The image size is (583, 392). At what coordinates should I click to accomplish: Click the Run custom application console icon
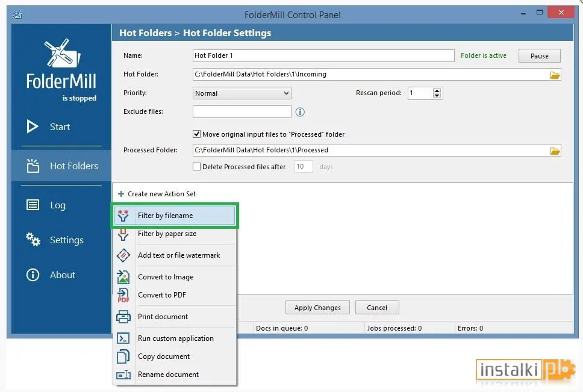[123, 338]
